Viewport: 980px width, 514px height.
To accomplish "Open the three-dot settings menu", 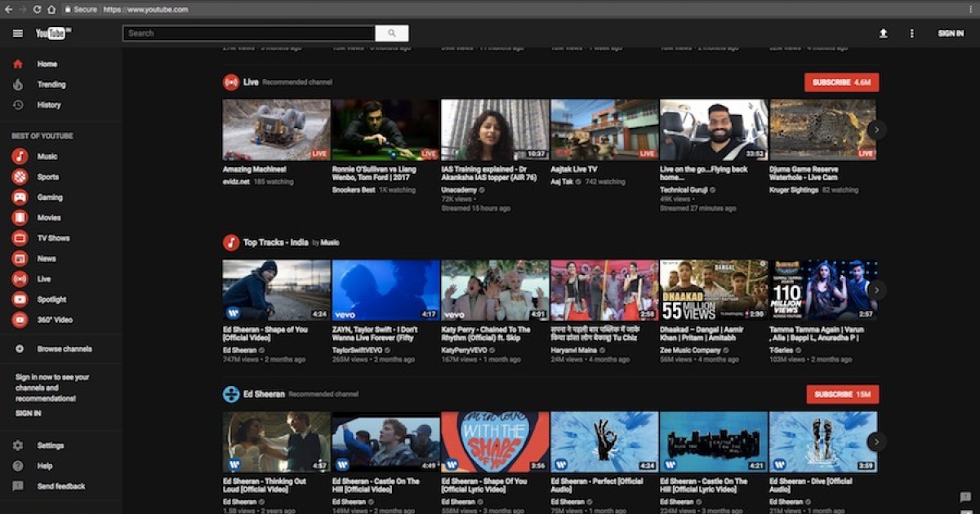I will tap(912, 33).
